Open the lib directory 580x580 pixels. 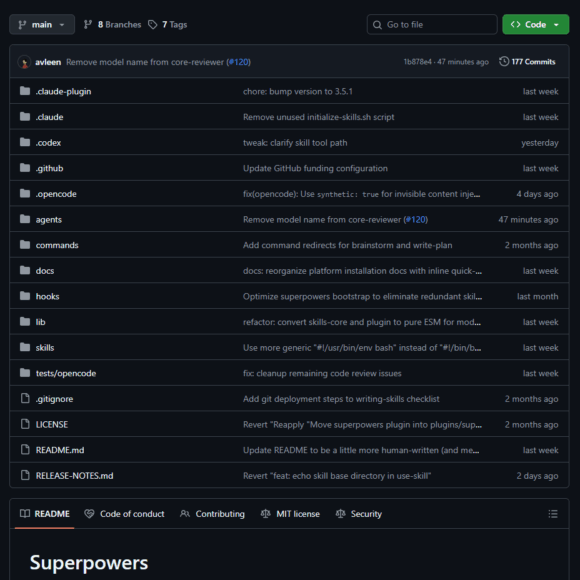click(x=40, y=322)
